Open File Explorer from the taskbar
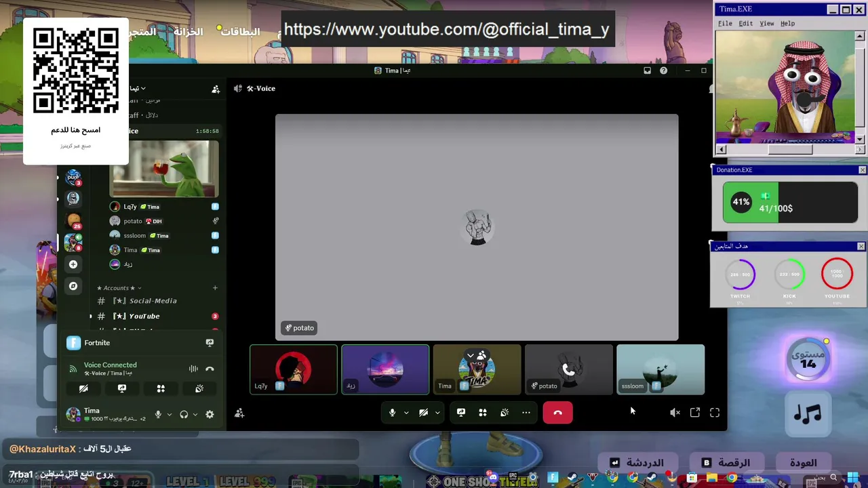This screenshot has width=868, height=488. 712,478
